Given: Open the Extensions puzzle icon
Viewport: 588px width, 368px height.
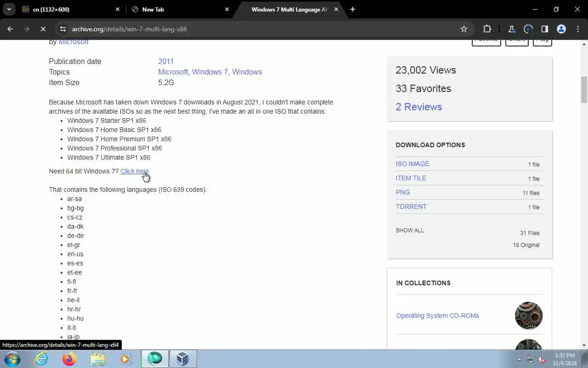Looking at the screenshot, I should [x=487, y=29].
